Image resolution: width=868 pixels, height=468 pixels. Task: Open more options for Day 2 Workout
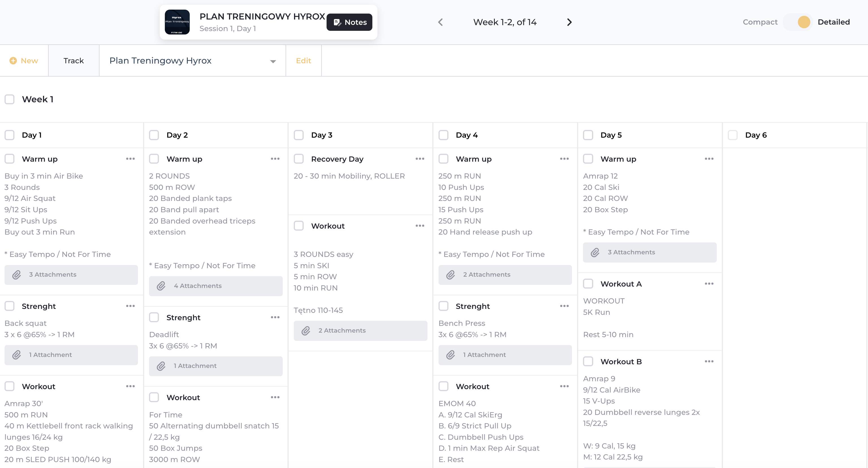pyautogui.click(x=275, y=397)
